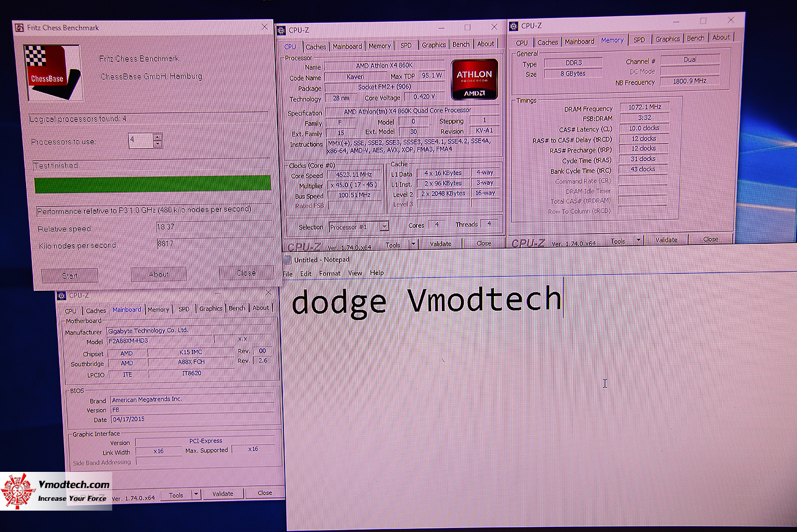
Task: Expand Tools arrow in CPU-Z Memory window
Action: pos(639,240)
